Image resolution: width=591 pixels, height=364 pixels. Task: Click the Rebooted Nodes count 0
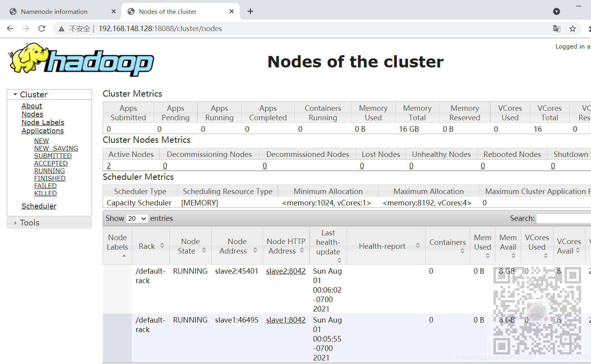[x=482, y=166]
